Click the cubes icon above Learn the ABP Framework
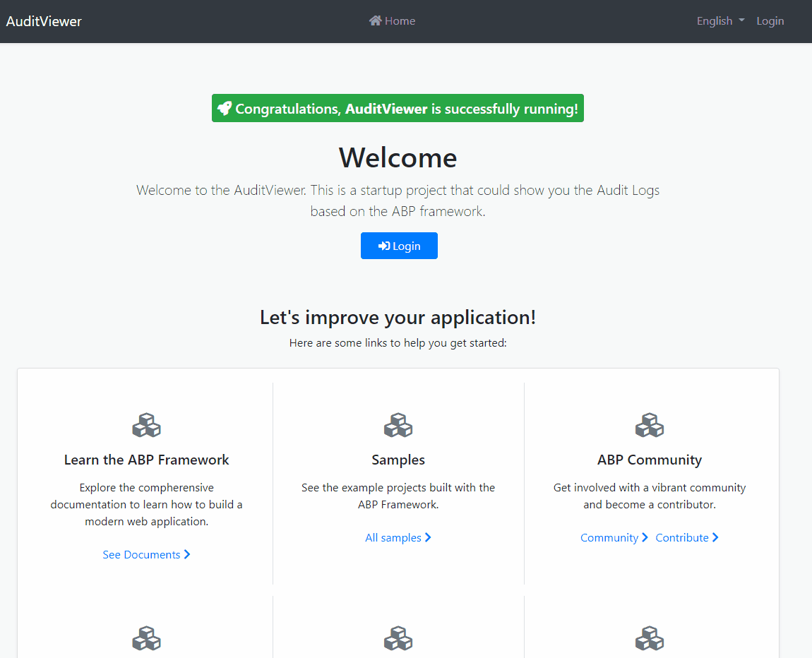 147,425
